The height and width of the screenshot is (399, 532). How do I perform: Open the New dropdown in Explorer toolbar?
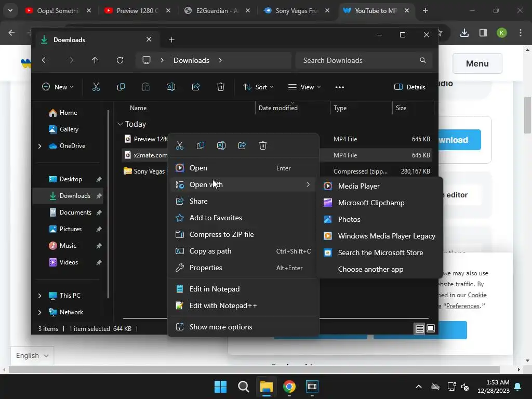58,87
